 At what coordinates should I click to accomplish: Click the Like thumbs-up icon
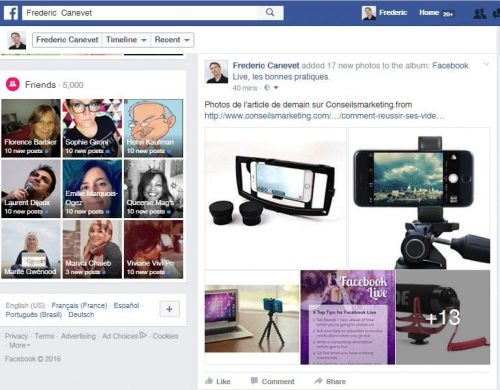pos(209,381)
